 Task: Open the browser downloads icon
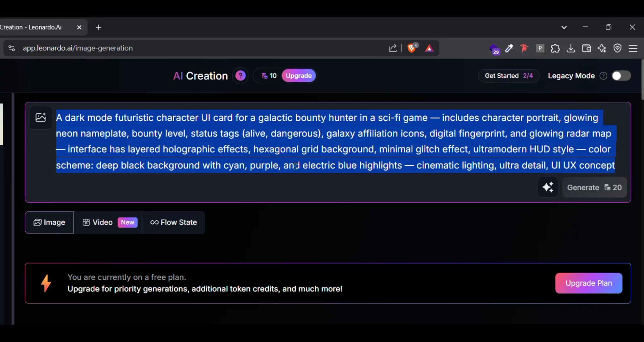pos(571,48)
